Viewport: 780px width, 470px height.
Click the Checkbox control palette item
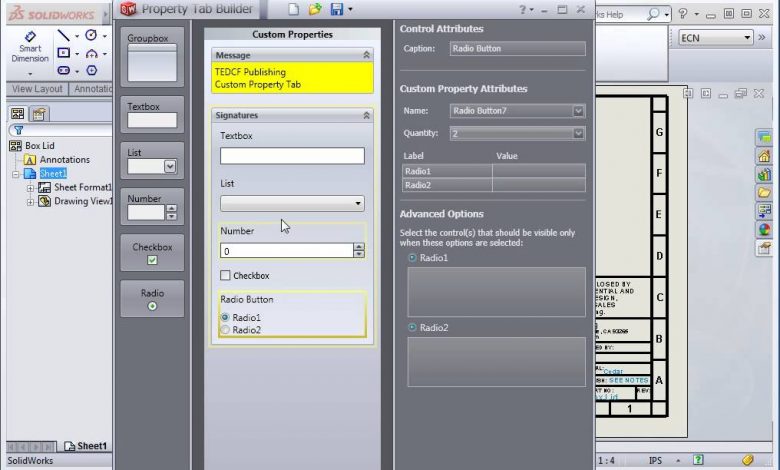tap(152, 253)
